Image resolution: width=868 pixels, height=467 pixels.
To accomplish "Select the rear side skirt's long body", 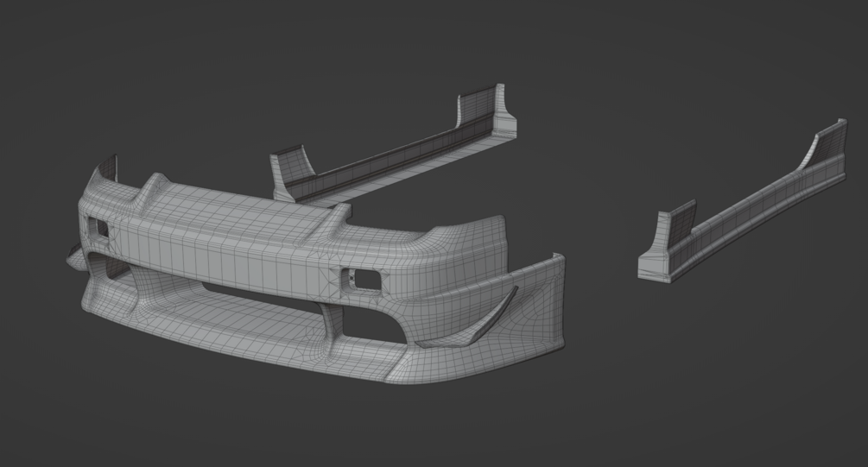I will click(x=388, y=161).
